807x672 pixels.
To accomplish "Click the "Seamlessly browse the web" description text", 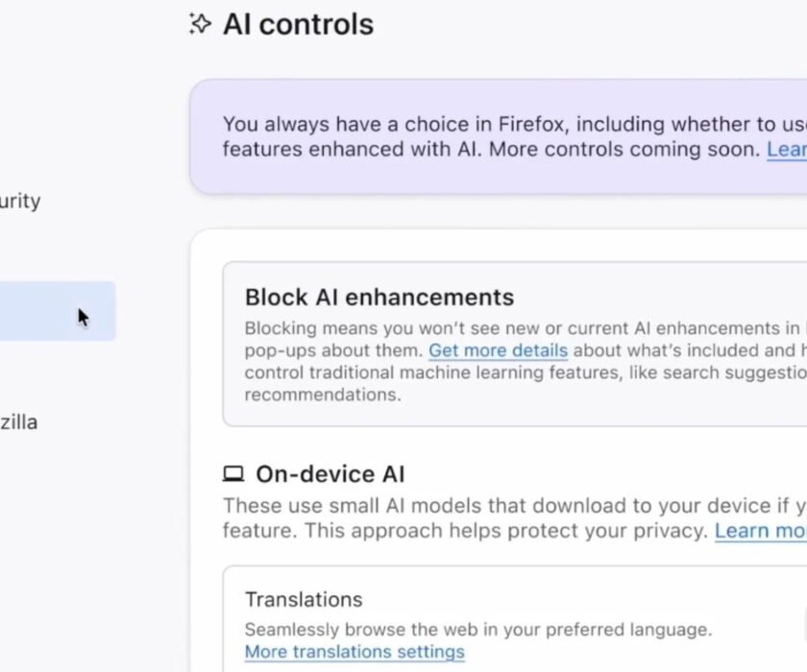I will tap(477, 630).
